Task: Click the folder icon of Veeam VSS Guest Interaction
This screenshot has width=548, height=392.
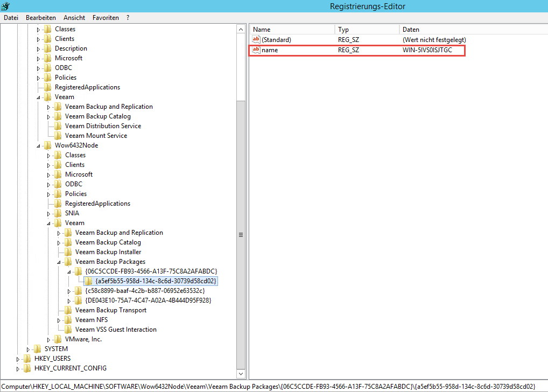Action: 68,330
